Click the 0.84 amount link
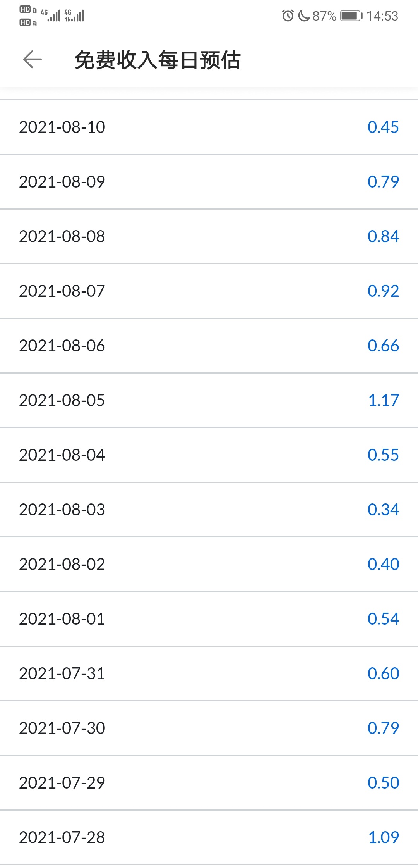This screenshot has height=868, width=418. click(383, 236)
